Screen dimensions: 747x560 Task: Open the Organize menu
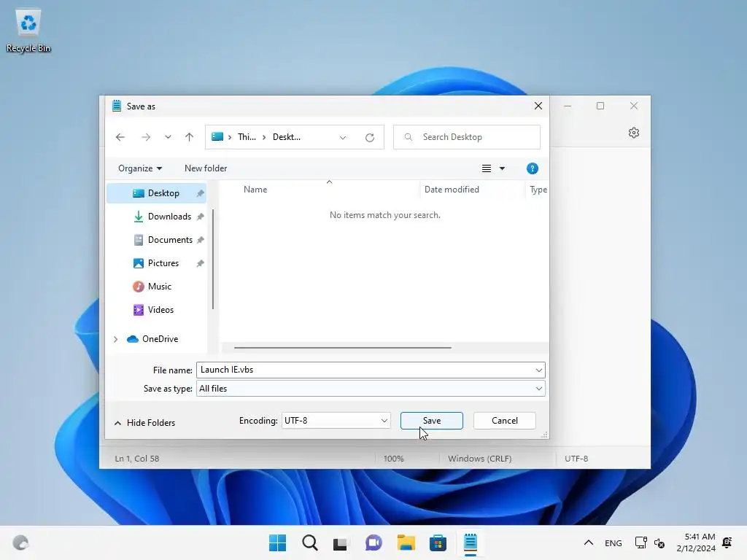point(140,168)
